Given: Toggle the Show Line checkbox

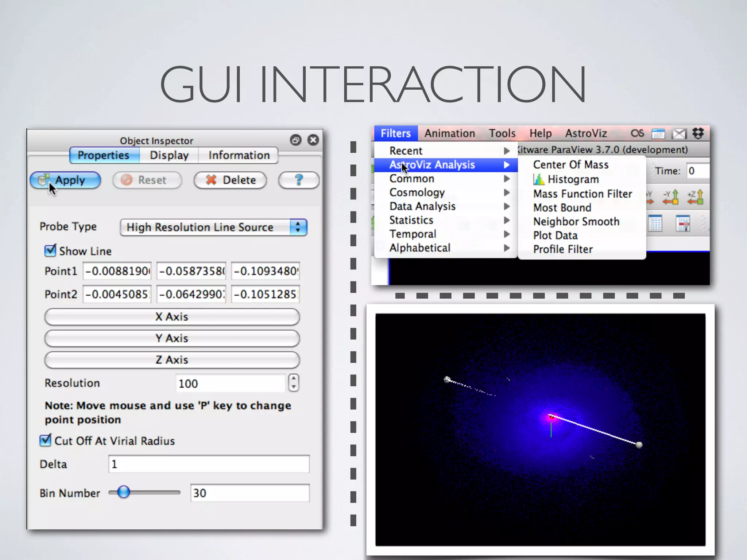Looking at the screenshot, I should (50, 250).
